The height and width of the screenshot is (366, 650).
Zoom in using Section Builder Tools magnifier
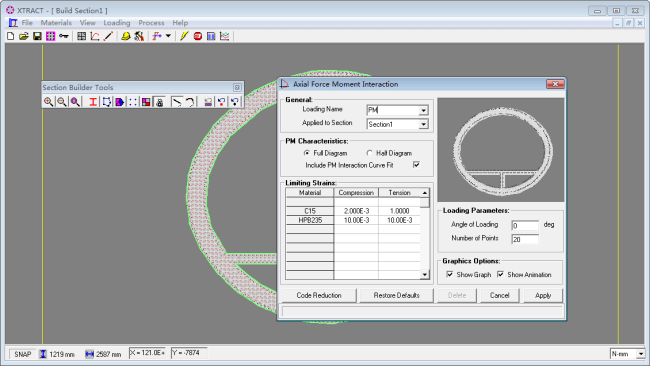(x=49, y=102)
